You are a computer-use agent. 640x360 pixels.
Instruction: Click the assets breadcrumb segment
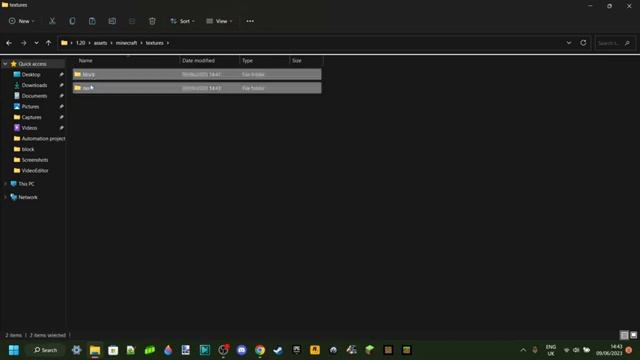(100, 43)
